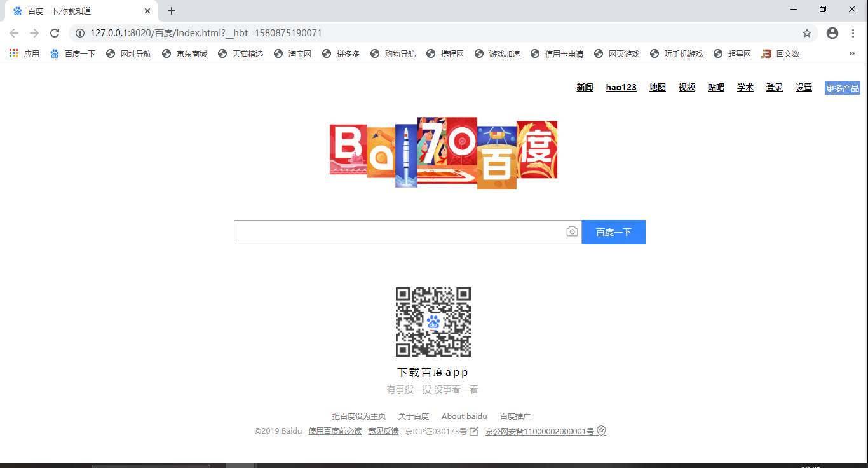Image resolution: width=868 pixels, height=468 pixels.
Task: Open the 京公网安备11000002000001号 link
Action: [x=539, y=431]
